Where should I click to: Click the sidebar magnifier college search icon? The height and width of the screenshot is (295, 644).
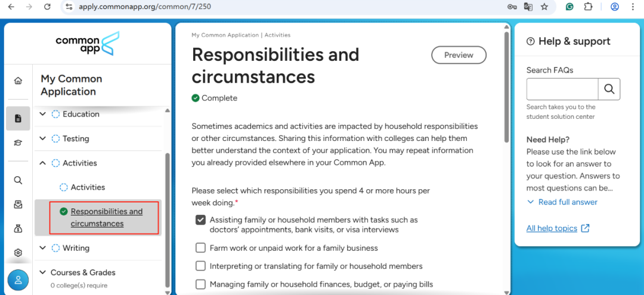coord(18,180)
